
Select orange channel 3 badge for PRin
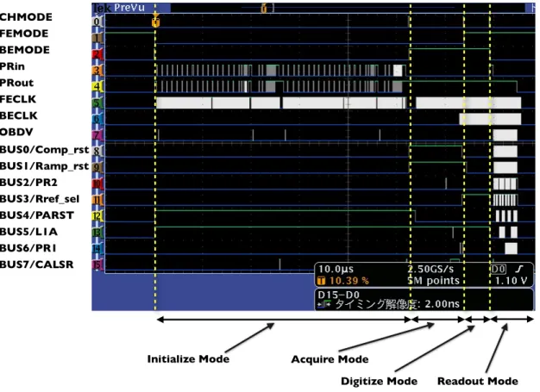click(x=97, y=71)
